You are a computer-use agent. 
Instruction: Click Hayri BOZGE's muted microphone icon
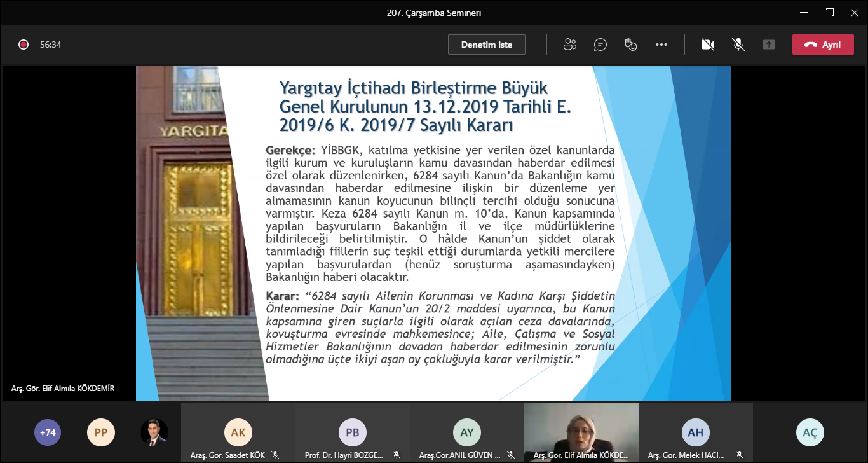click(x=397, y=455)
